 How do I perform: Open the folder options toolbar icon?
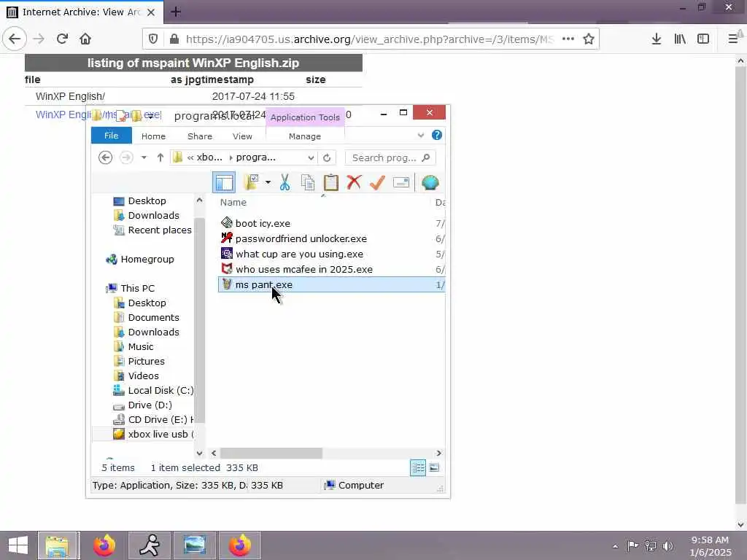[x=251, y=182]
